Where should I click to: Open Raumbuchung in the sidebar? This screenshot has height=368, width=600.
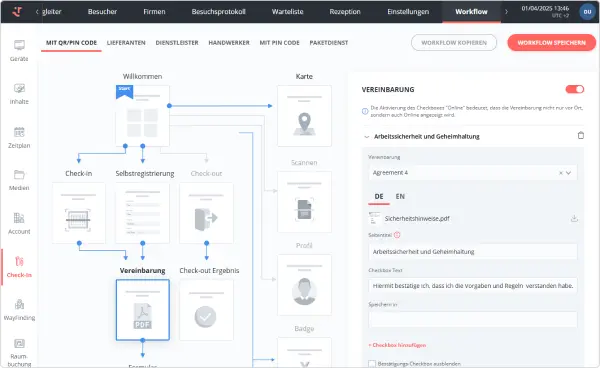click(x=19, y=352)
